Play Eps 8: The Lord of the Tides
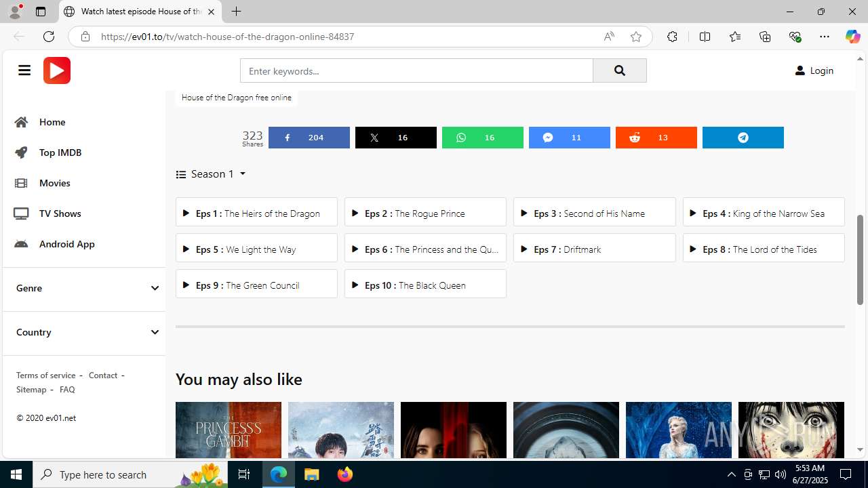868x488 pixels. point(764,248)
